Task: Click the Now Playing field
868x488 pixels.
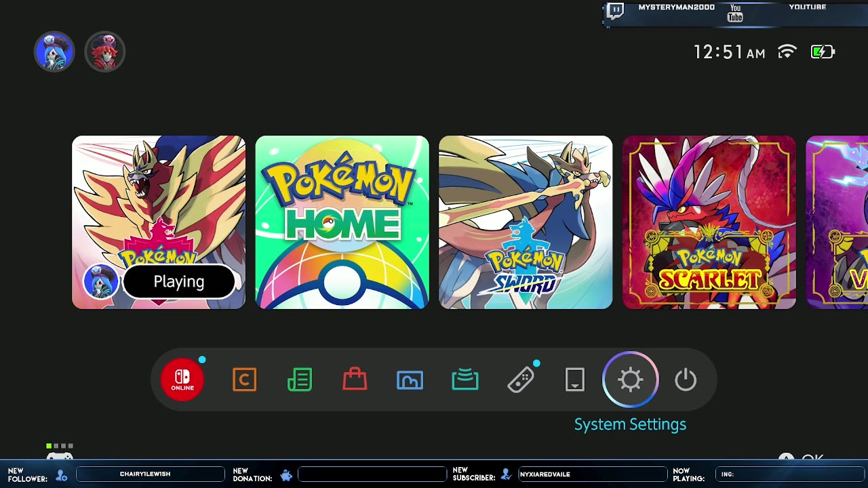Action: [789, 474]
